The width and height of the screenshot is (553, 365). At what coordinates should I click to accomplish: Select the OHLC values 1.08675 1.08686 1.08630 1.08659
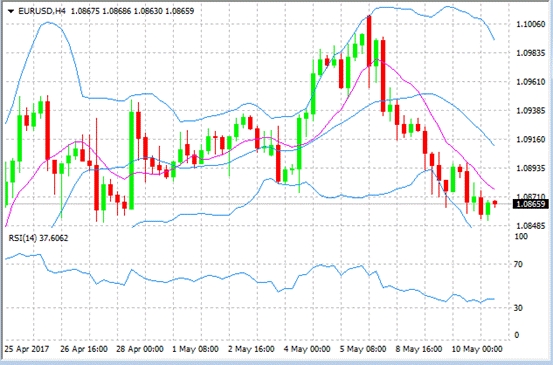pyautogui.click(x=133, y=11)
